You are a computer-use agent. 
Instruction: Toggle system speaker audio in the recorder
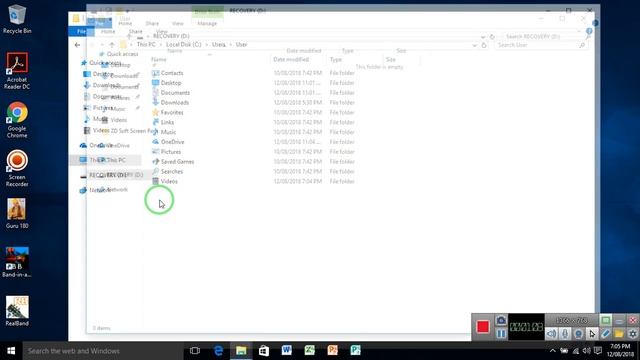coord(551,334)
